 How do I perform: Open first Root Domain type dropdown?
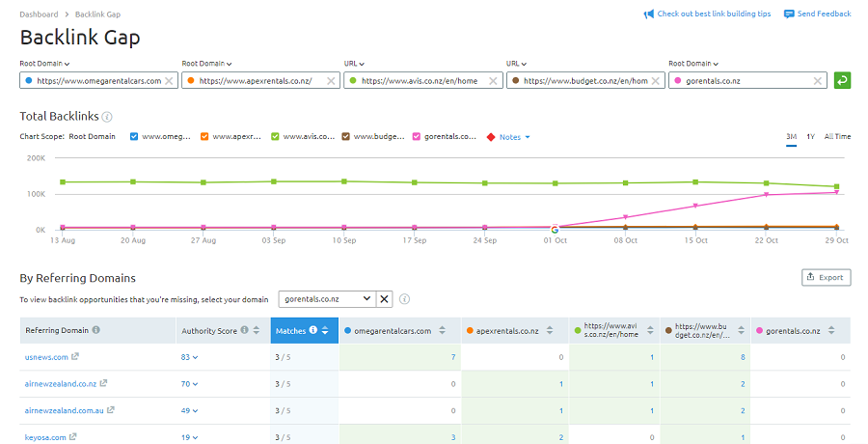44,64
